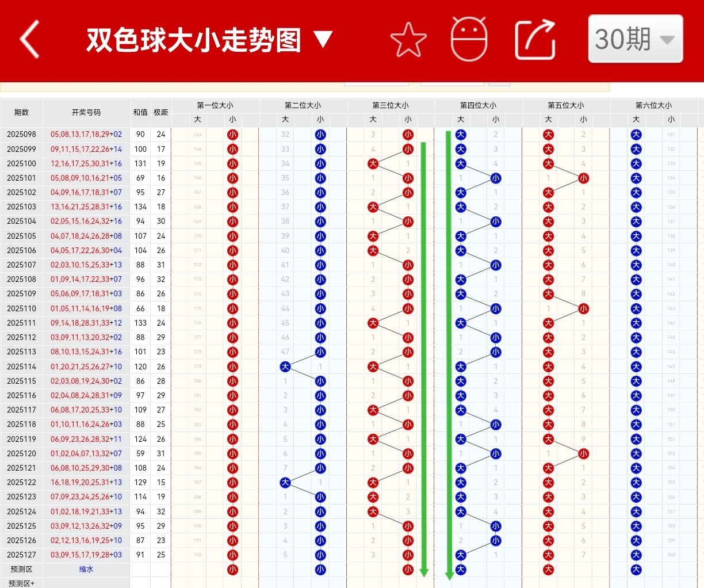Toggle the 大 column header under 第一位大小
The width and height of the screenshot is (704, 588).
197,119
